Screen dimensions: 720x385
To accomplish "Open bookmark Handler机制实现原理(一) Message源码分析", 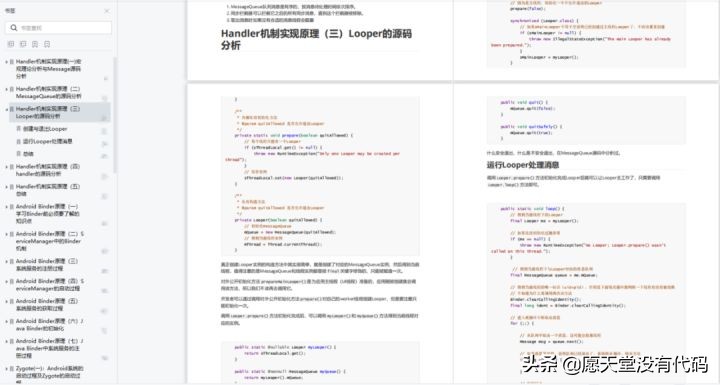I will [x=49, y=68].
